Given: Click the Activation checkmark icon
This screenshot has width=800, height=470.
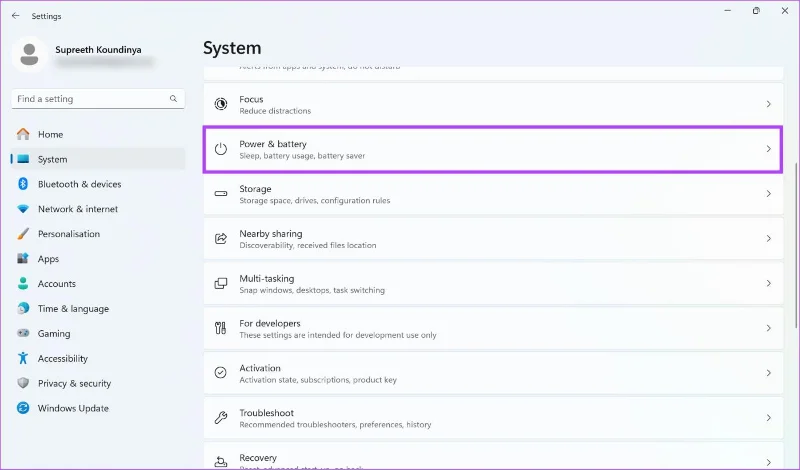Looking at the screenshot, I should (x=220, y=373).
